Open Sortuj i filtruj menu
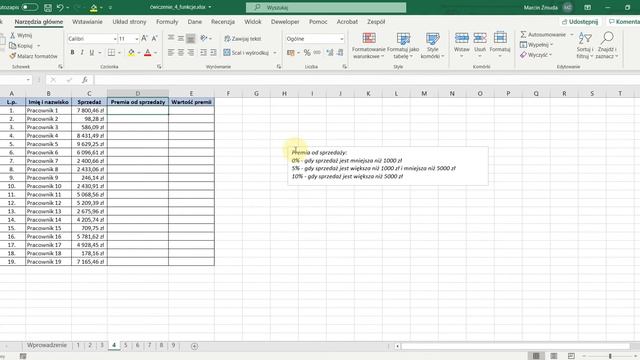This screenshot has width=640, height=360. pos(585,45)
